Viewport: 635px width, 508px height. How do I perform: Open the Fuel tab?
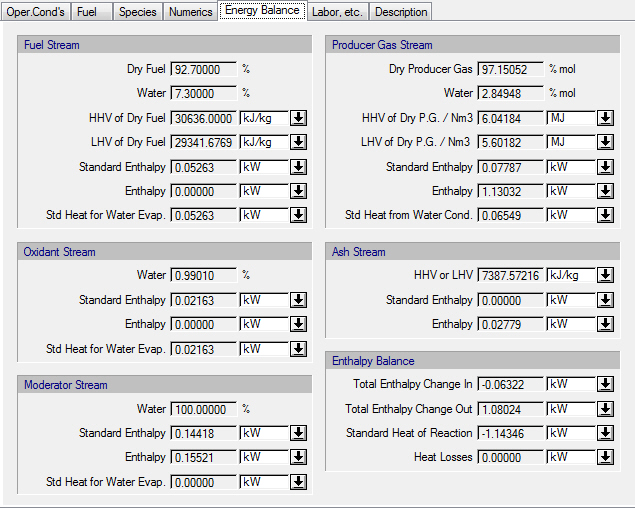pos(88,12)
